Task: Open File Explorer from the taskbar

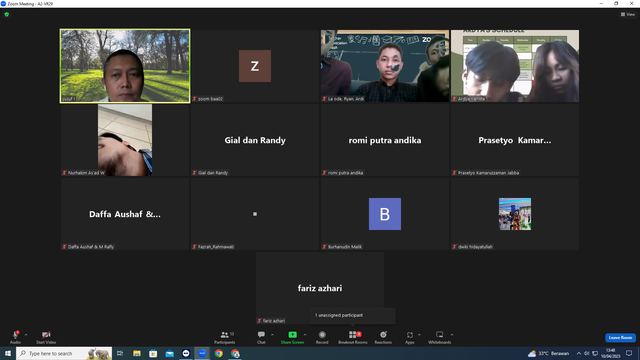Action: point(137,353)
